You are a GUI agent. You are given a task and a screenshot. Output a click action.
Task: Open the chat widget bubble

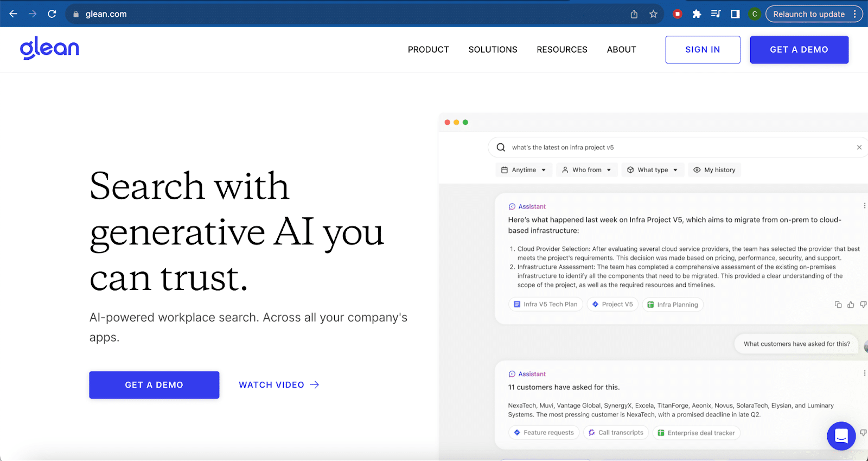tap(841, 435)
